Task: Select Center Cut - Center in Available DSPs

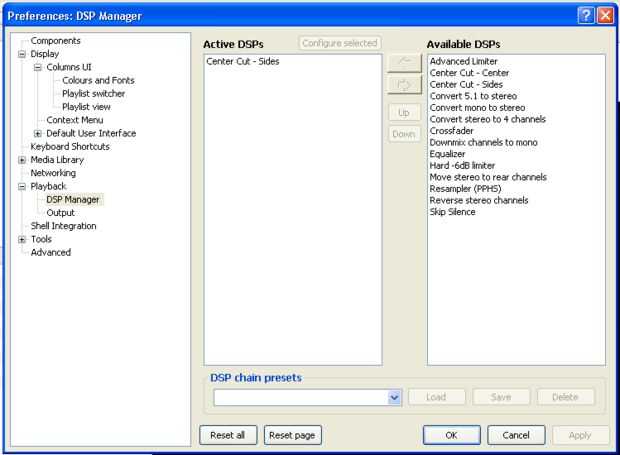Action: point(469,73)
